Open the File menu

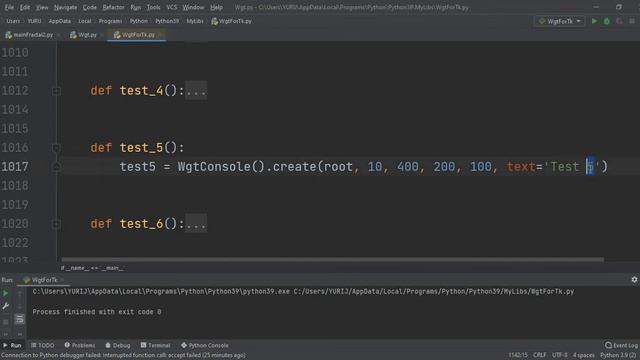9,7
